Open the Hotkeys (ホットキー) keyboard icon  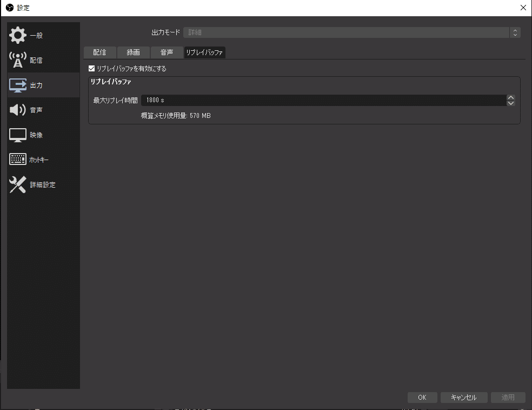18,159
